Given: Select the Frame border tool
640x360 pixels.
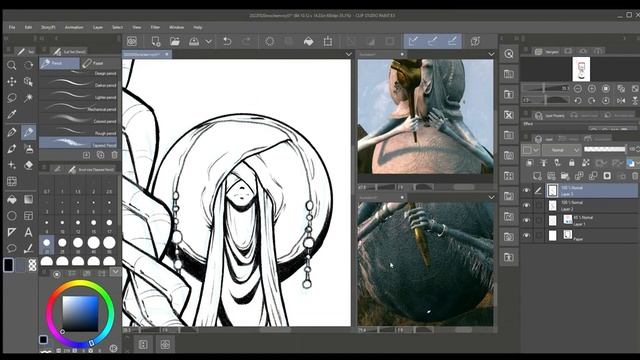Looking at the screenshot, I should [28, 216].
